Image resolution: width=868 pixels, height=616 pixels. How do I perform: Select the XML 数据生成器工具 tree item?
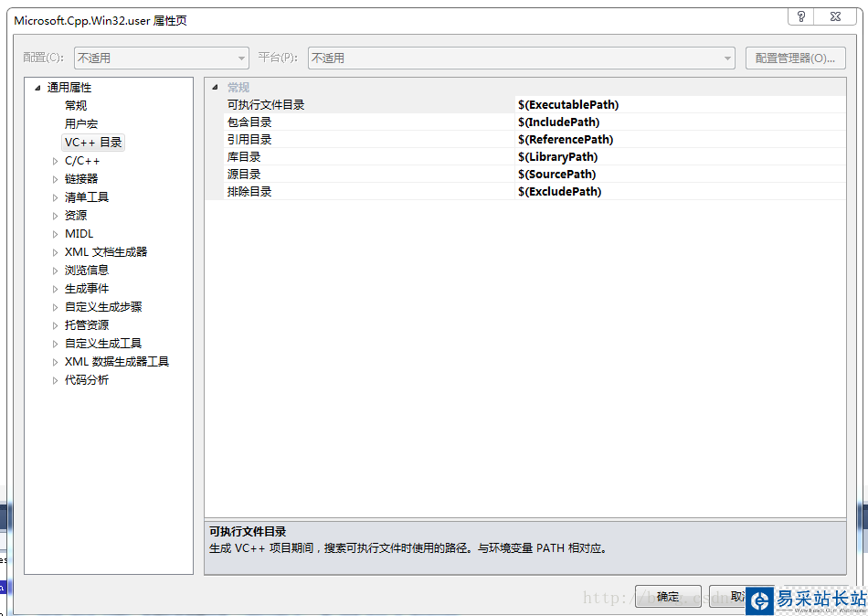[117, 362]
